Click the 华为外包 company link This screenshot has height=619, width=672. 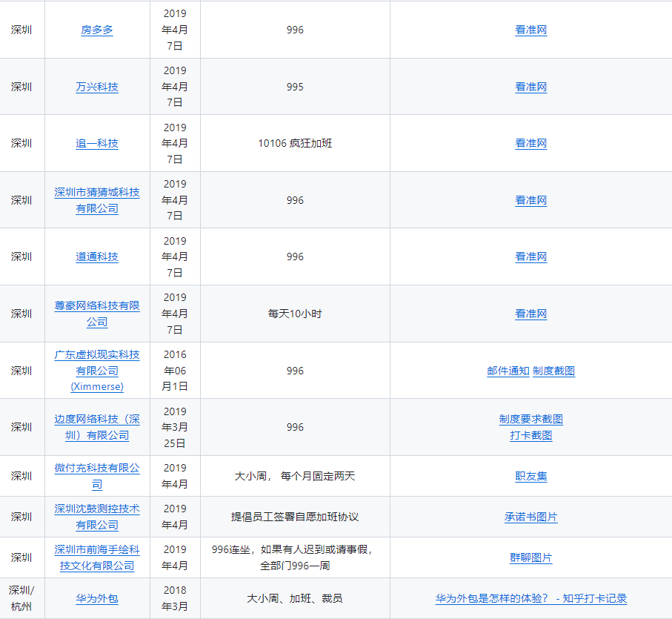pyautogui.click(x=97, y=598)
